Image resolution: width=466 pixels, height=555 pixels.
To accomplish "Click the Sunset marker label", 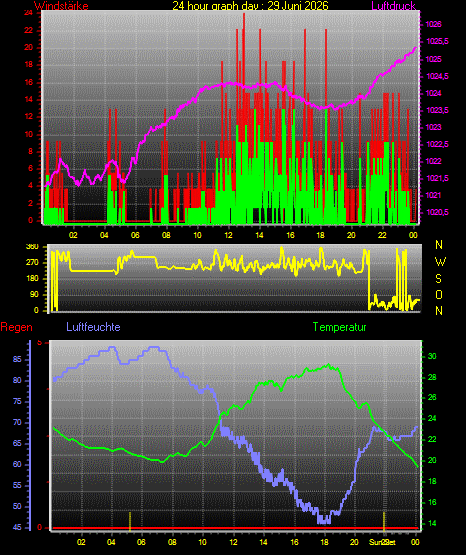I will [x=382, y=542].
